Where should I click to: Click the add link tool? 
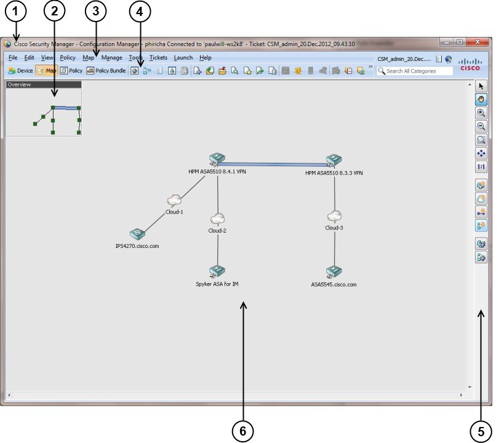click(x=481, y=212)
